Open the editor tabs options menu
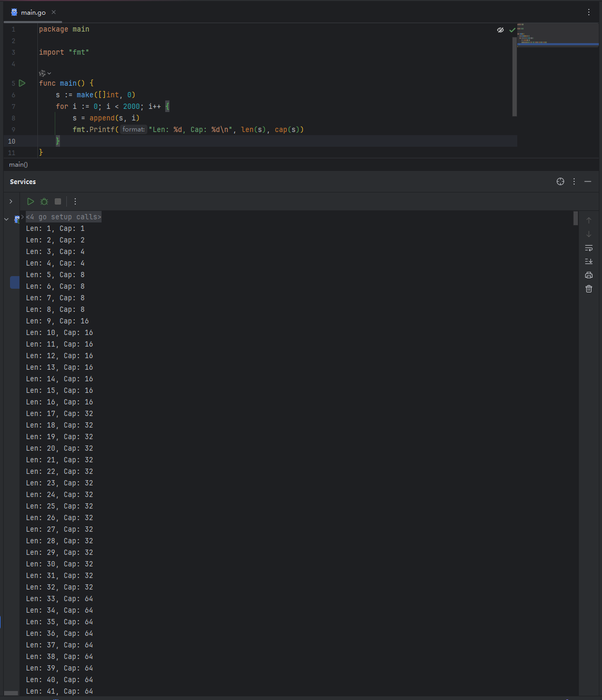 [589, 12]
